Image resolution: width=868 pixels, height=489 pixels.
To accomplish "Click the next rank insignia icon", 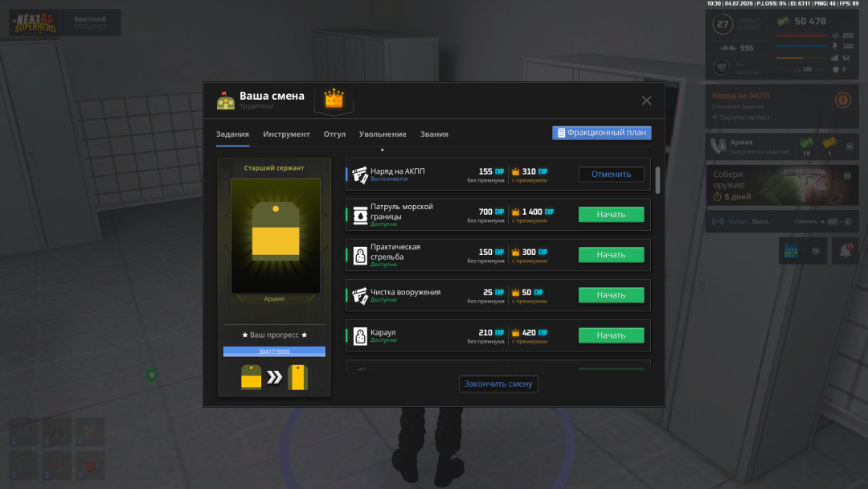I will [298, 378].
